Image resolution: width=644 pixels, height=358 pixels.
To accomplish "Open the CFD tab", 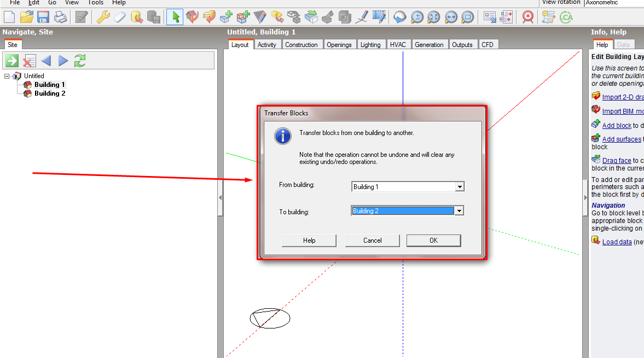I will point(488,45).
